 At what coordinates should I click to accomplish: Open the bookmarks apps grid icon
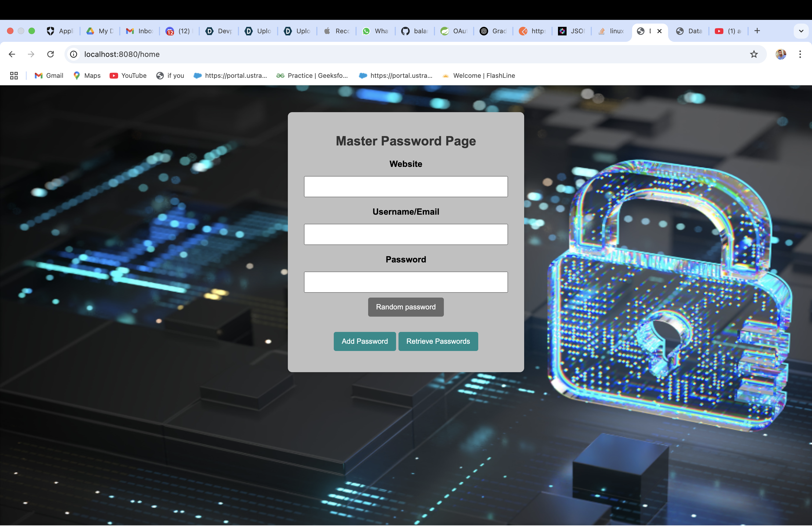(x=14, y=76)
